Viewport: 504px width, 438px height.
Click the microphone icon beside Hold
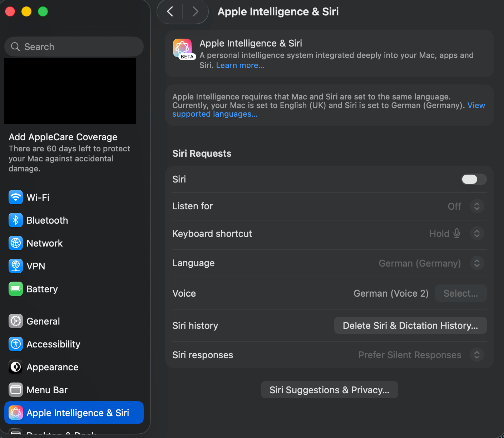(457, 233)
